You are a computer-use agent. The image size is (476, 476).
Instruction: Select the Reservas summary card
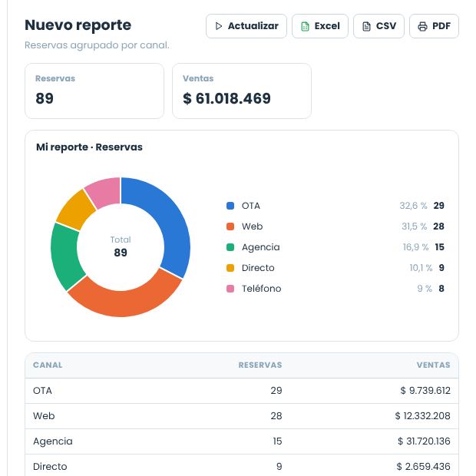point(94,91)
